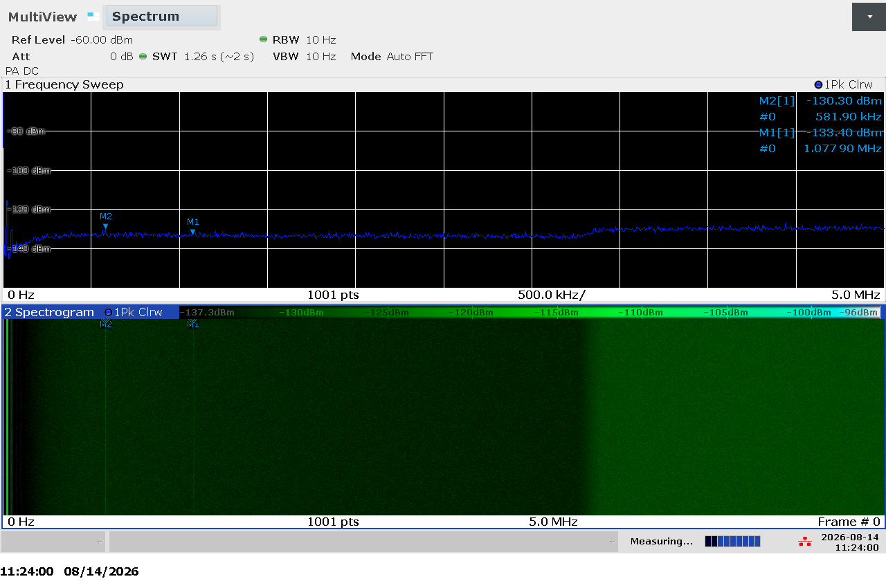Select the SWT 1.26 s sweep time
The height and width of the screenshot is (588, 886).
tap(203, 57)
